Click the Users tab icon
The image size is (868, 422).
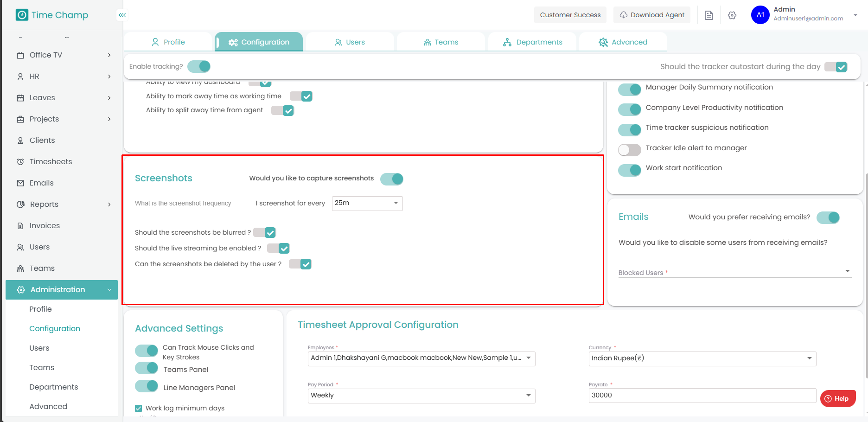point(338,42)
